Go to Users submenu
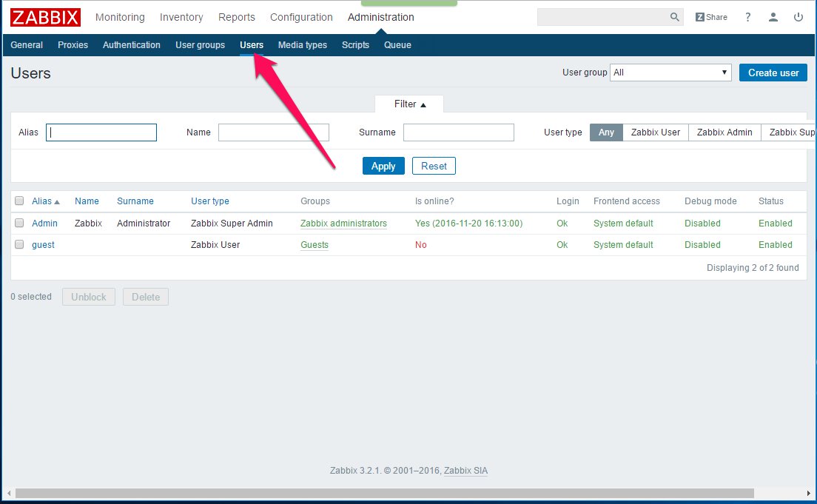The width and height of the screenshot is (817, 504). tap(252, 45)
